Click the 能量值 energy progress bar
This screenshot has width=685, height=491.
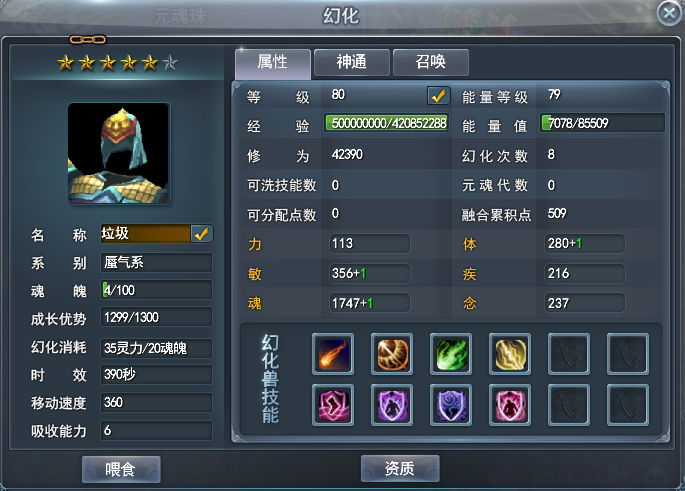point(602,123)
